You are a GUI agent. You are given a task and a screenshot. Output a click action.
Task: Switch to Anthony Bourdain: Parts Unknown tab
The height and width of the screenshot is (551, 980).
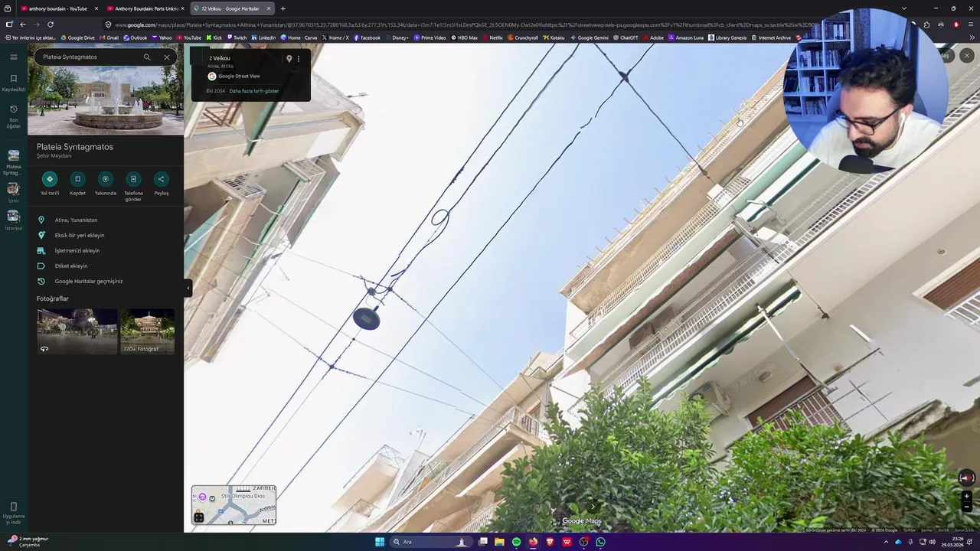click(145, 8)
